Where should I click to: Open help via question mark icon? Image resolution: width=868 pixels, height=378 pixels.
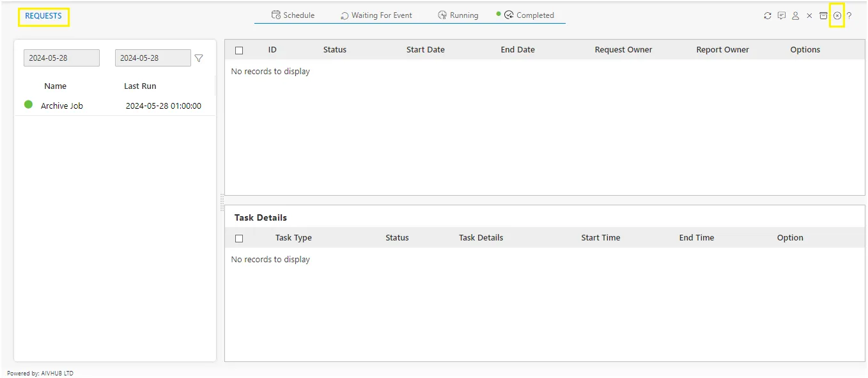[849, 16]
